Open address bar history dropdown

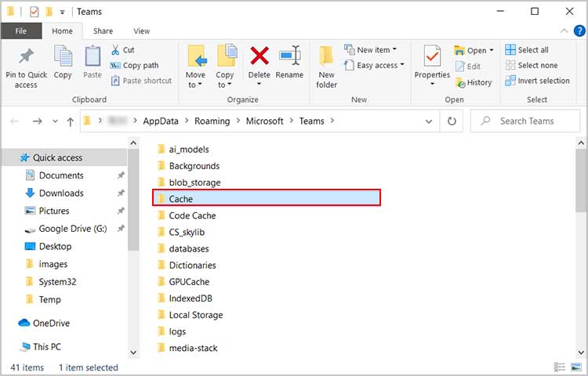pyautogui.click(x=429, y=121)
